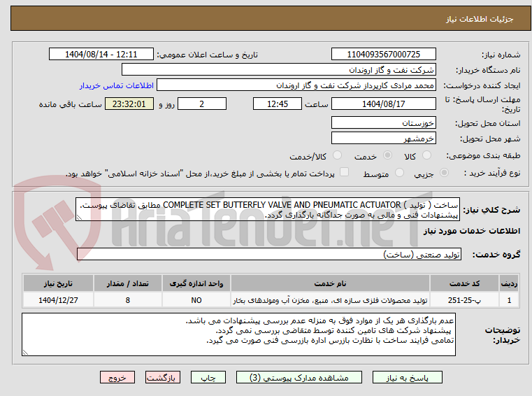Select the 'کالا/خدمت' radio button

337,155
